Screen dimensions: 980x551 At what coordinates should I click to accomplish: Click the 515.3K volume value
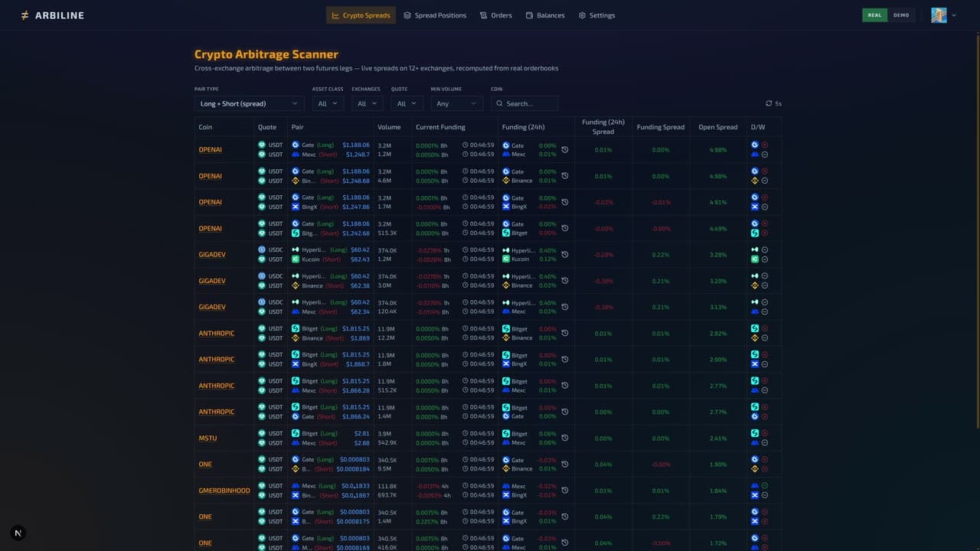387,233
